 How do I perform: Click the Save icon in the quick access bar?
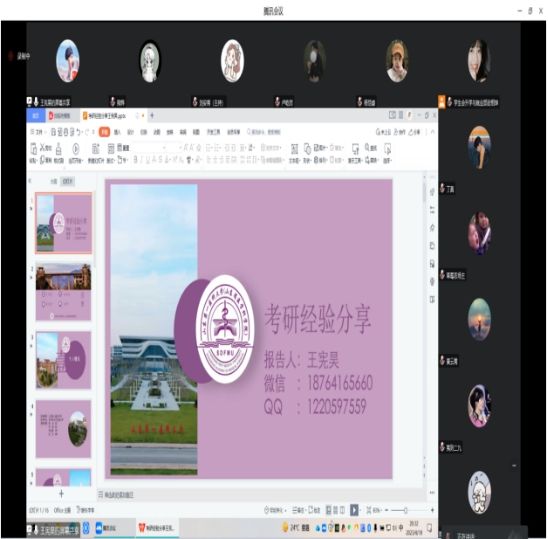[53, 132]
